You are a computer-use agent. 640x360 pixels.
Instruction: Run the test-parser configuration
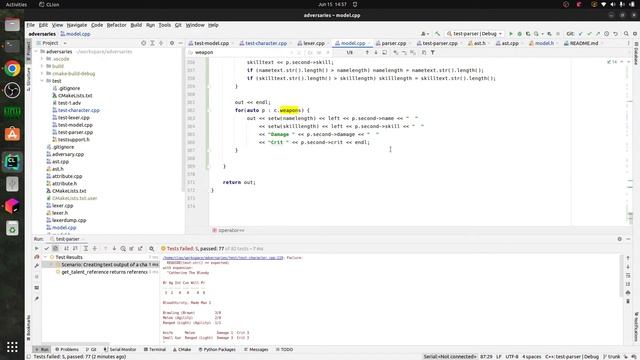point(511,34)
